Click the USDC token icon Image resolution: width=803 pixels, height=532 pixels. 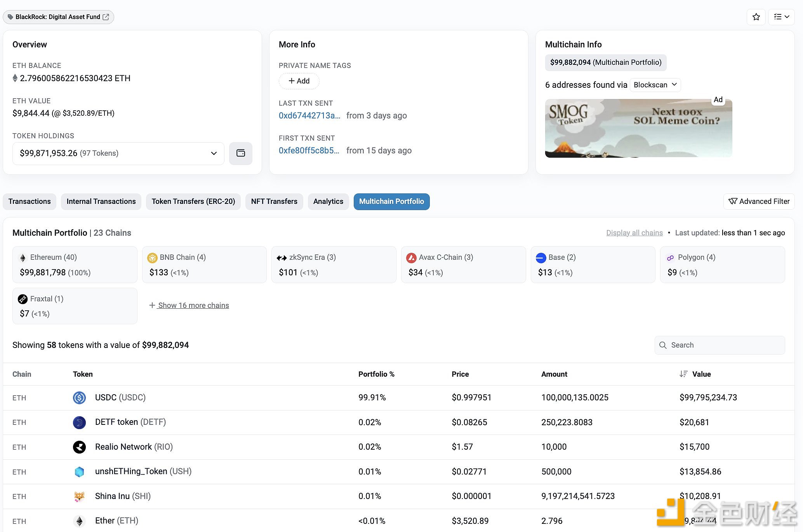pos(79,398)
